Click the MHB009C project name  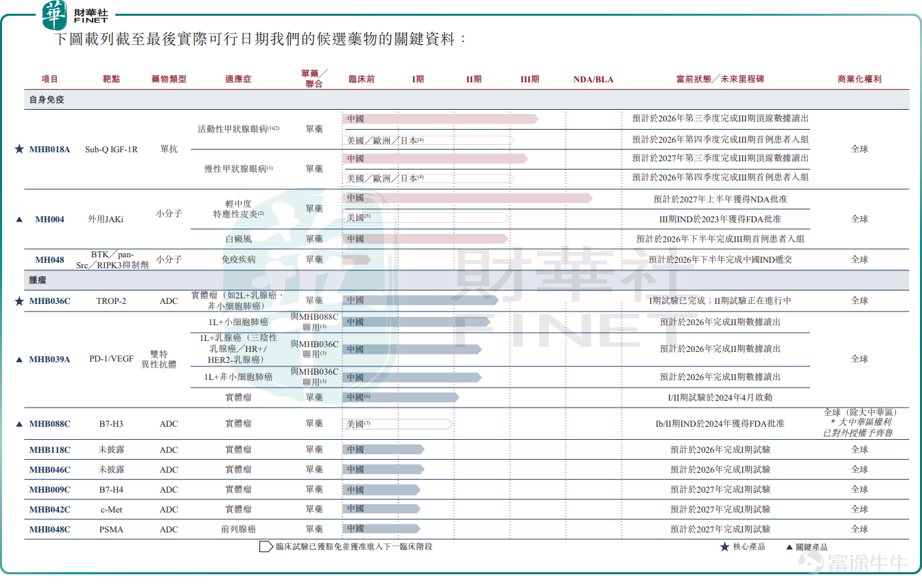(50, 490)
